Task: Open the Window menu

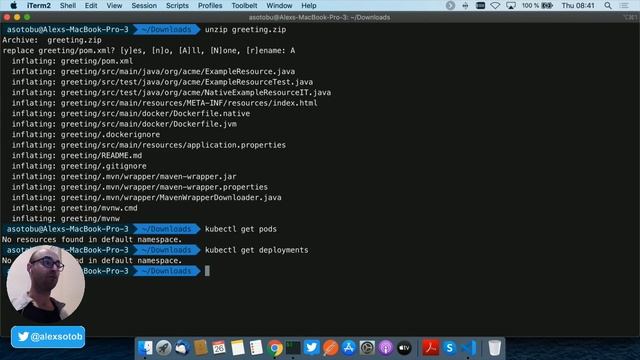Action: tap(279, 6)
